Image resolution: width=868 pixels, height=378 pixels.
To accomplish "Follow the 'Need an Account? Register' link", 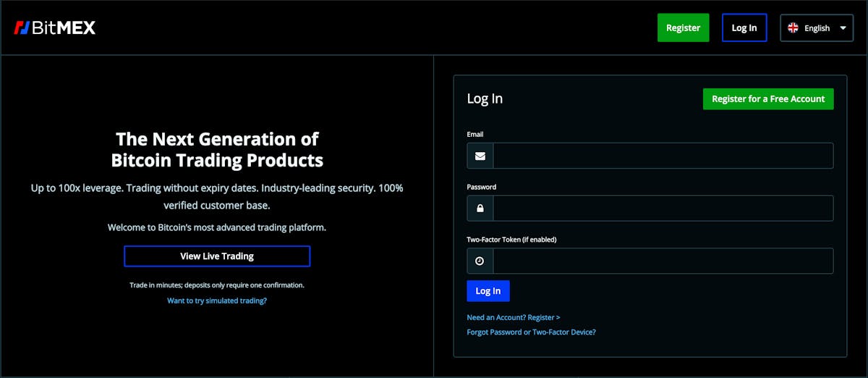I will click(x=514, y=317).
